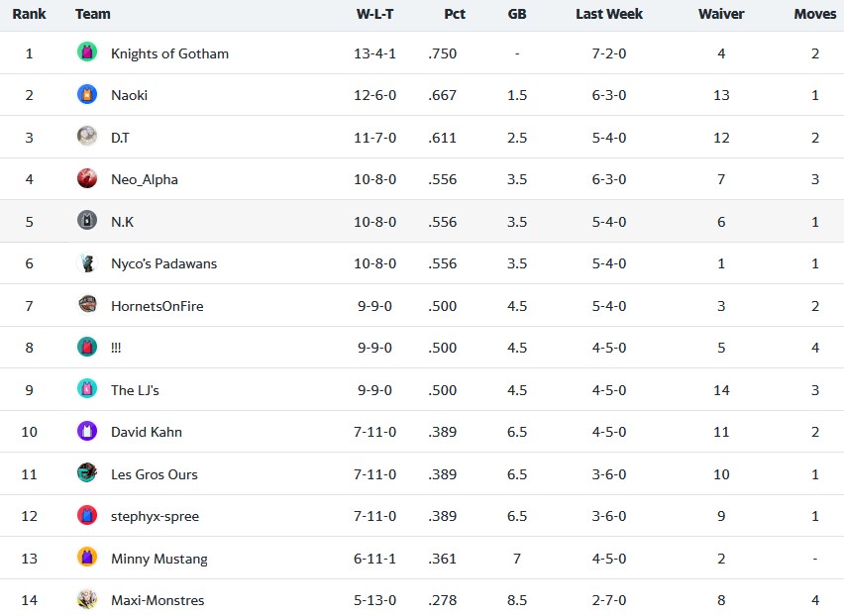Image resolution: width=844 pixels, height=616 pixels.
Task: Select the Maxi-Monstres team avatar
Action: tap(87, 599)
